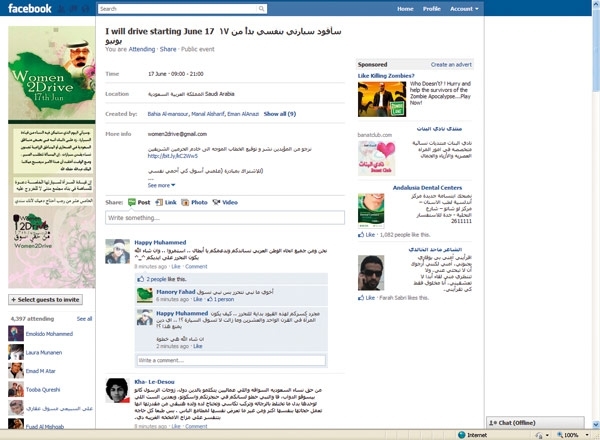Go to Home in the top bar
This screenshot has height=440, width=600.
point(405,8)
